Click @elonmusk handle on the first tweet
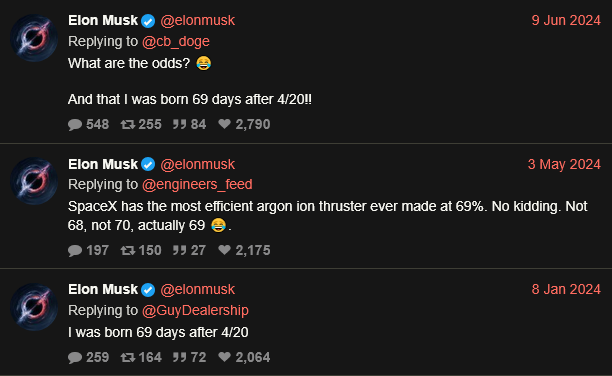Image resolution: width=612 pixels, height=376 pixels. 197,20
